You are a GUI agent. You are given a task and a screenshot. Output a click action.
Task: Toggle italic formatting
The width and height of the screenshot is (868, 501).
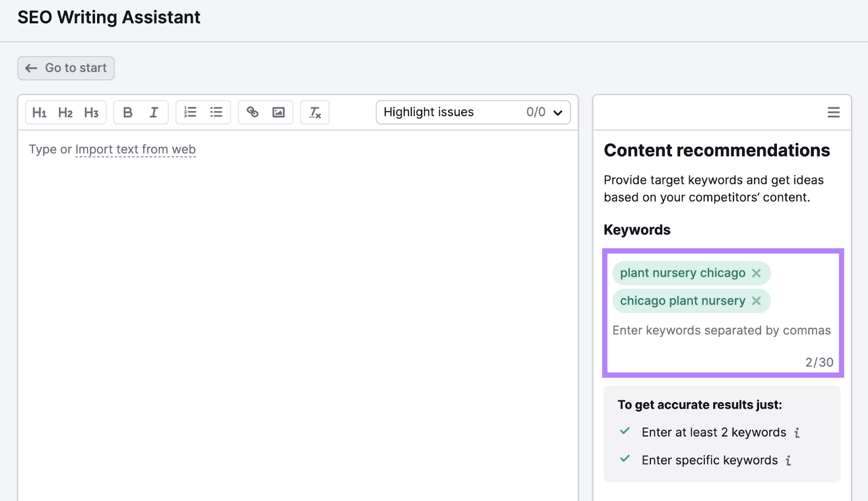point(154,112)
